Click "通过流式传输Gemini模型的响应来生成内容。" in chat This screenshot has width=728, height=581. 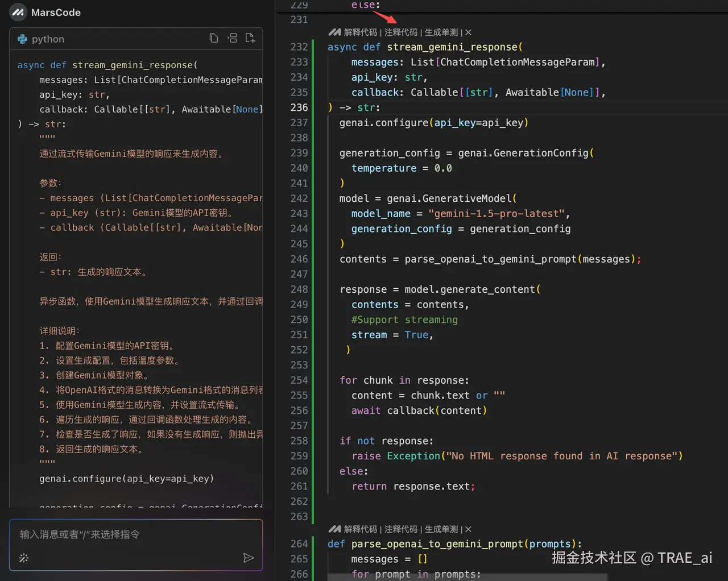(x=132, y=153)
